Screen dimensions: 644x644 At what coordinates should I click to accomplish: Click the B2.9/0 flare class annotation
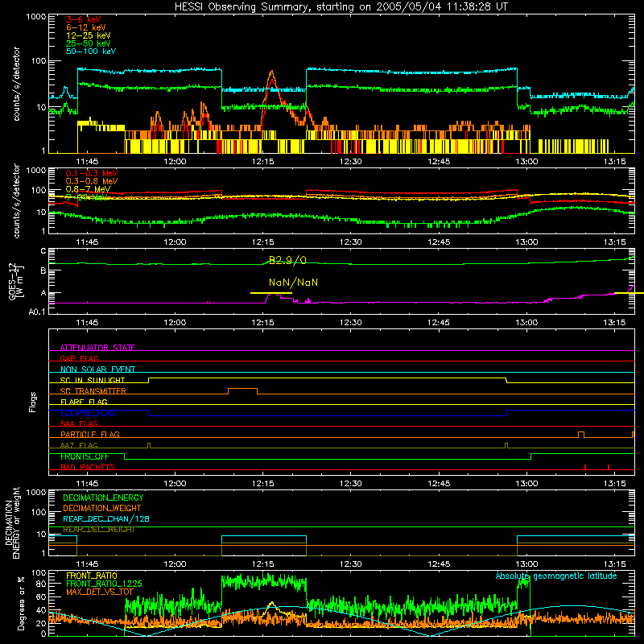tap(287, 260)
